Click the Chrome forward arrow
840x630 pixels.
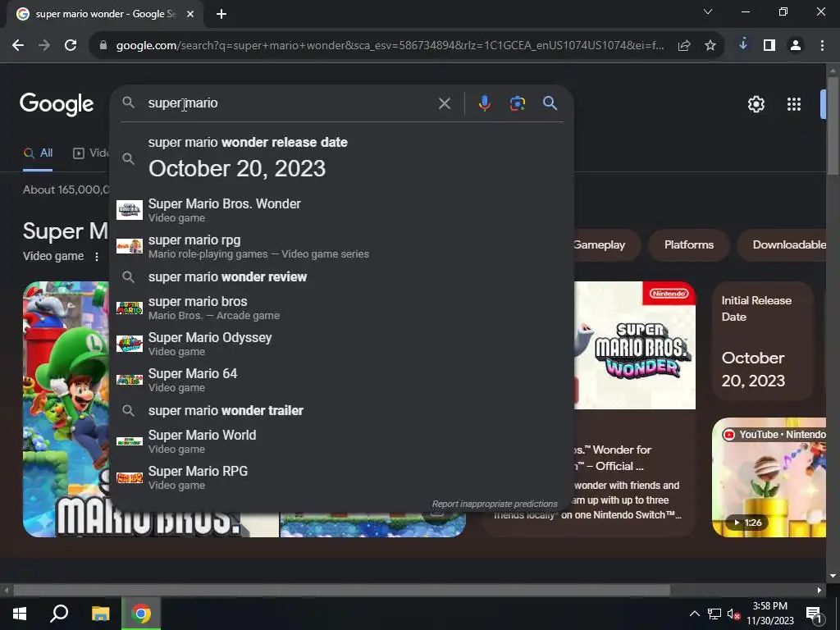(44, 46)
